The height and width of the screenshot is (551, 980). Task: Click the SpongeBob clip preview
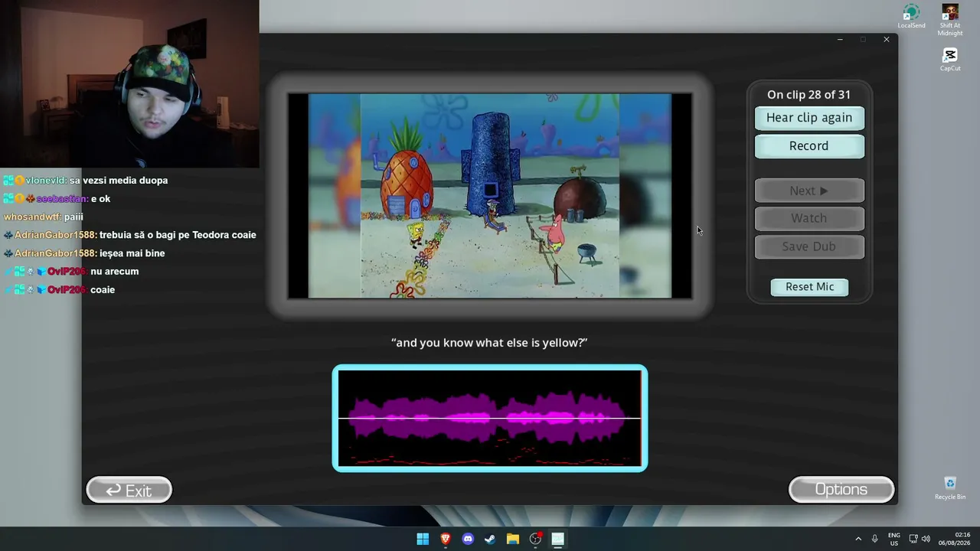tap(490, 196)
